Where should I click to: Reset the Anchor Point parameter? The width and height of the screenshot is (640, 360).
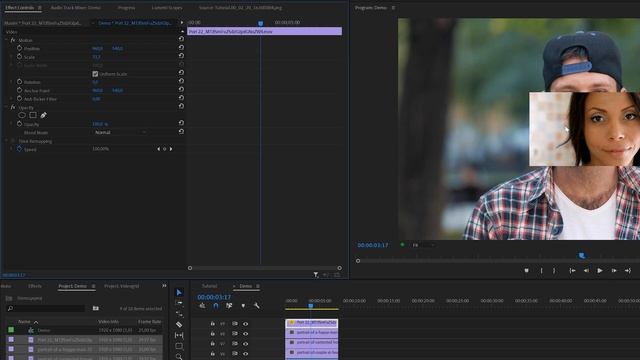(x=181, y=89)
